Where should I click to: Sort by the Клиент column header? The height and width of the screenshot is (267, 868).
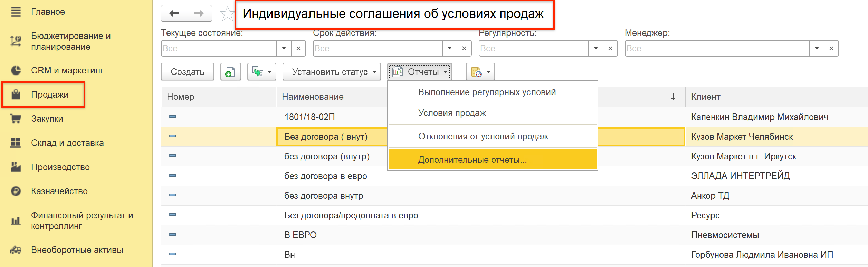pos(706,97)
